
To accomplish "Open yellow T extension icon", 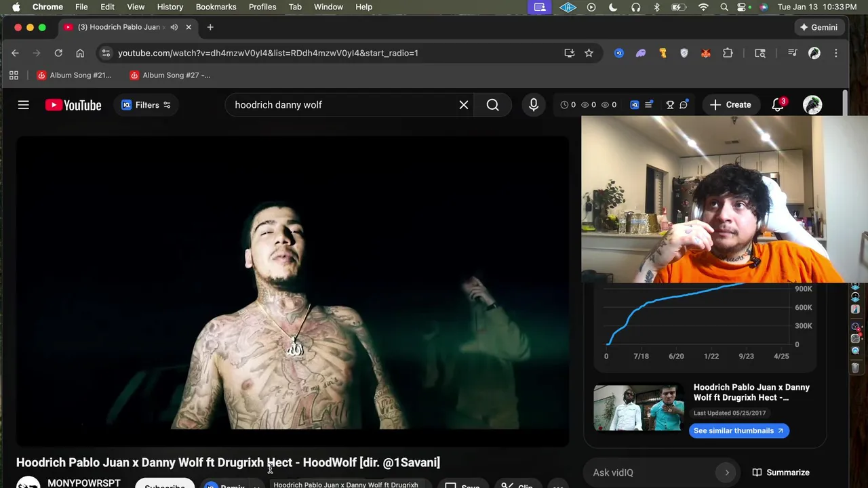I will click(663, 53).
